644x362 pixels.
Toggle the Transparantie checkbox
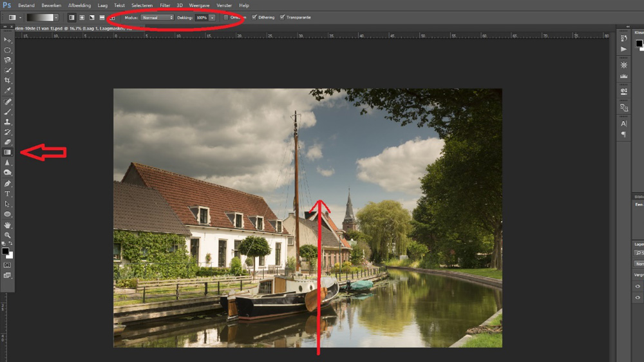coord(282,17)
